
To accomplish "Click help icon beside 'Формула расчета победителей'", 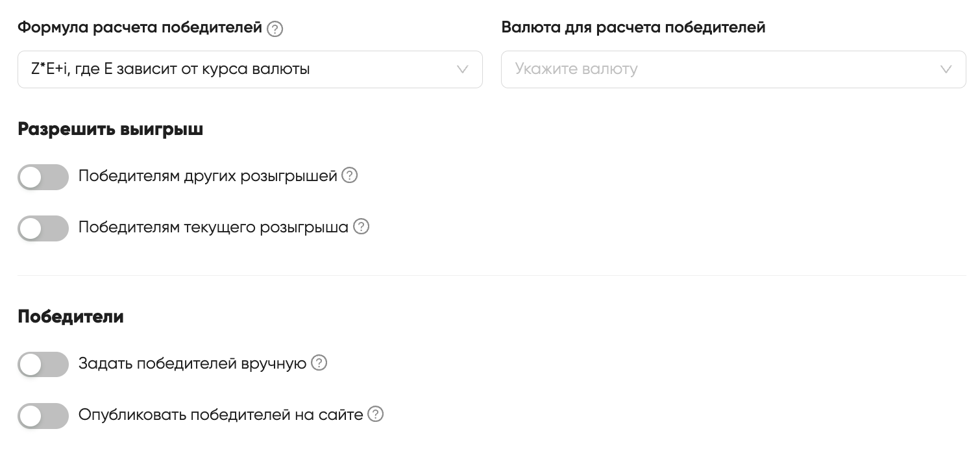I will click(275, 29).
